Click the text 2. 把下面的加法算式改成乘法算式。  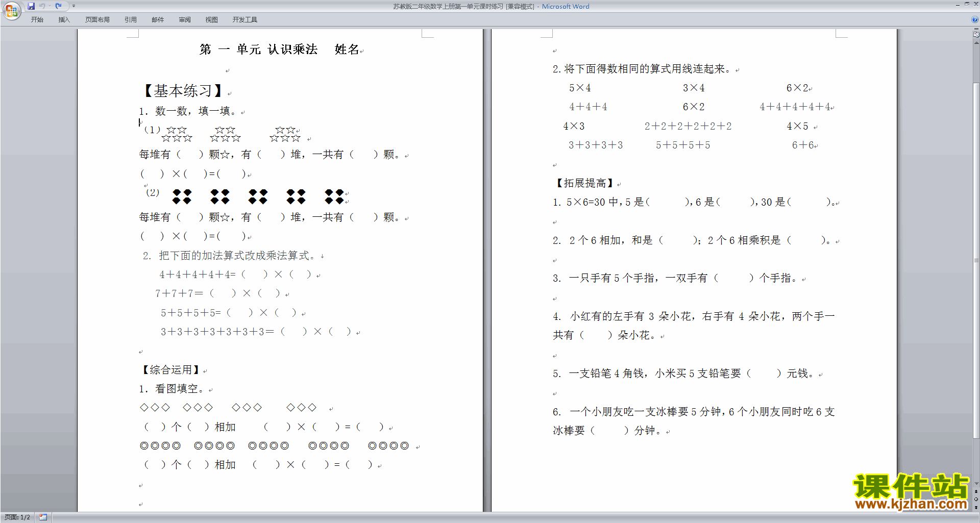pyautogui.click(x=229, y=256)
